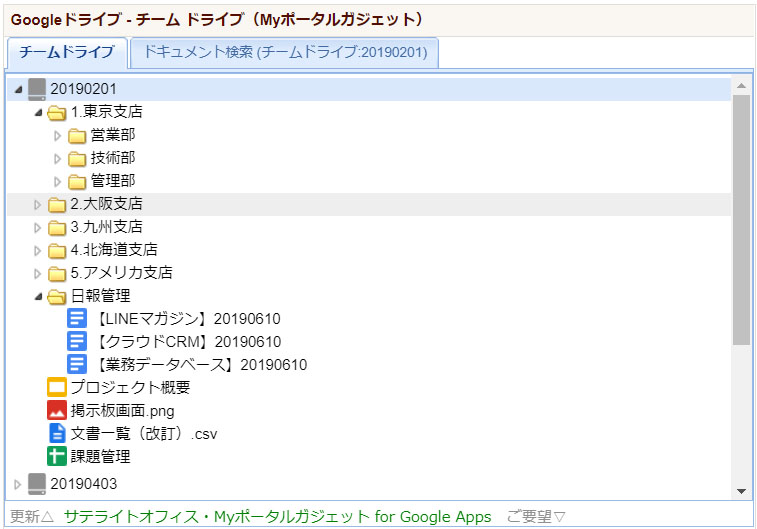Click the Docs icon for 【クラウドCRM】20190610
This screenshot has height=529, width=757.
point(77,341)
